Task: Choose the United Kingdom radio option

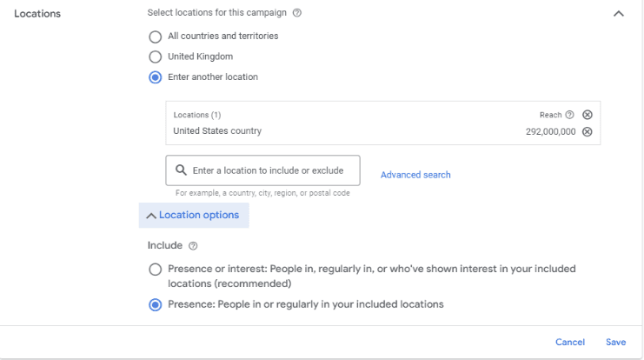Action: 156,57
